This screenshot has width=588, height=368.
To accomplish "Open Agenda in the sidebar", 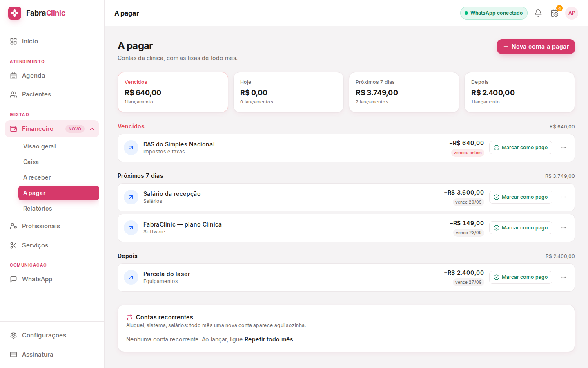I will pos(52,76).
